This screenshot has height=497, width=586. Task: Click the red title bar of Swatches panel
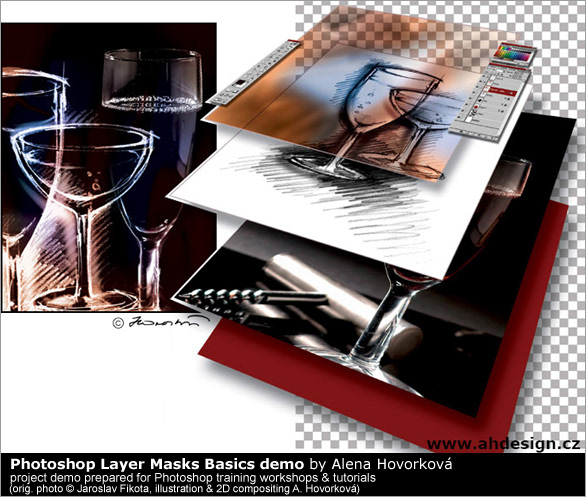tap(517, 45)
